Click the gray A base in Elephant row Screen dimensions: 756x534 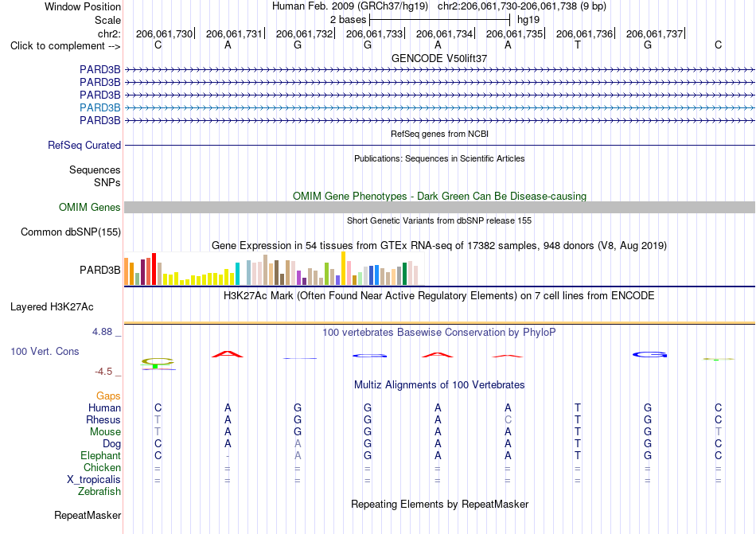tap(298, 455)
